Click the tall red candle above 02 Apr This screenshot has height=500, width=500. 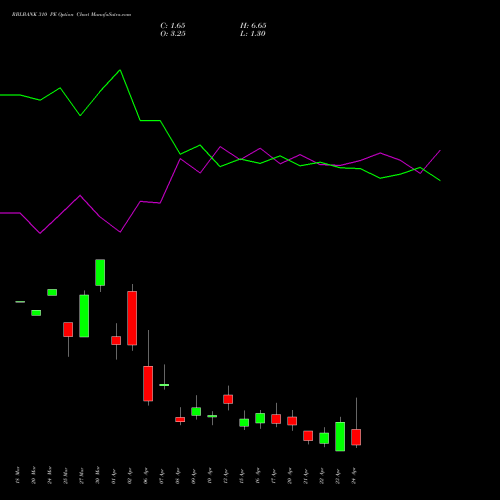tap(132, 318)
